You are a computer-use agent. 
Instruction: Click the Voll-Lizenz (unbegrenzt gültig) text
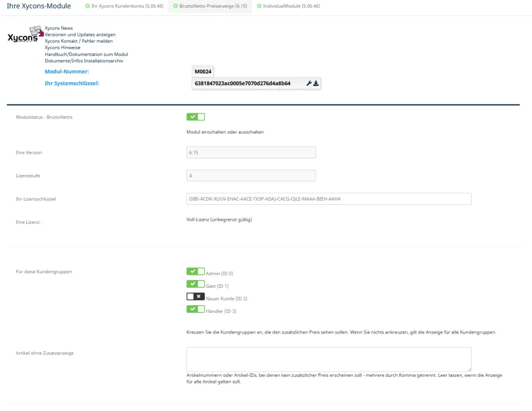tap(219, 220)
